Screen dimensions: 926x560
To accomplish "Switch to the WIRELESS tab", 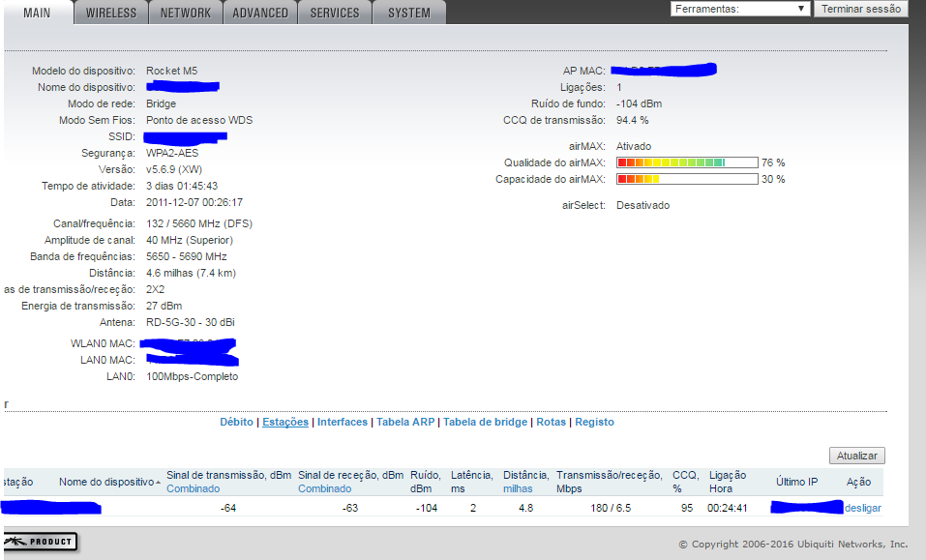I will coord(111,13).
